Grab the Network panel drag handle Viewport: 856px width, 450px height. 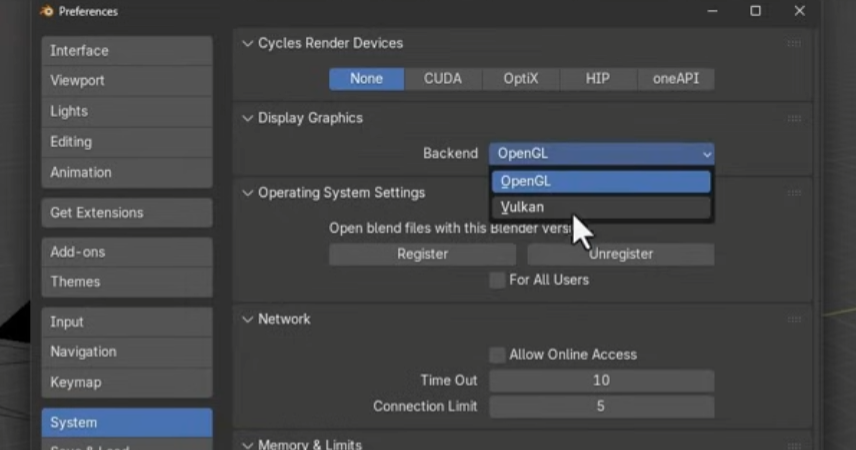(794, 319)
